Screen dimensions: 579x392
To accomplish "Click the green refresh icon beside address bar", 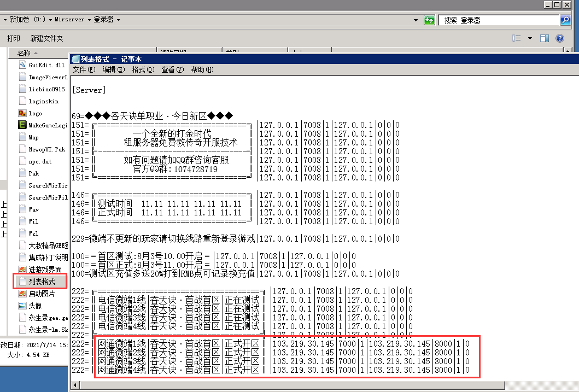I will (430, 20).
